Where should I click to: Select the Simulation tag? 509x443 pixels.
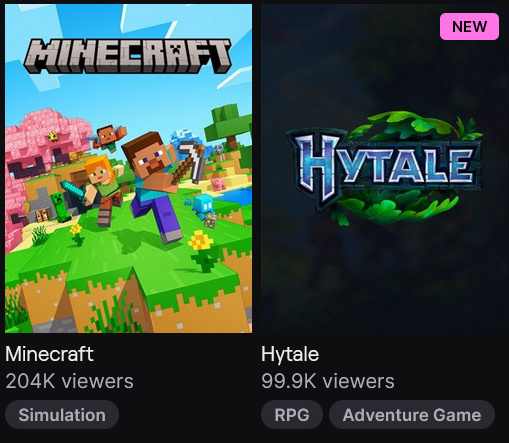click(x=62, y=415)
